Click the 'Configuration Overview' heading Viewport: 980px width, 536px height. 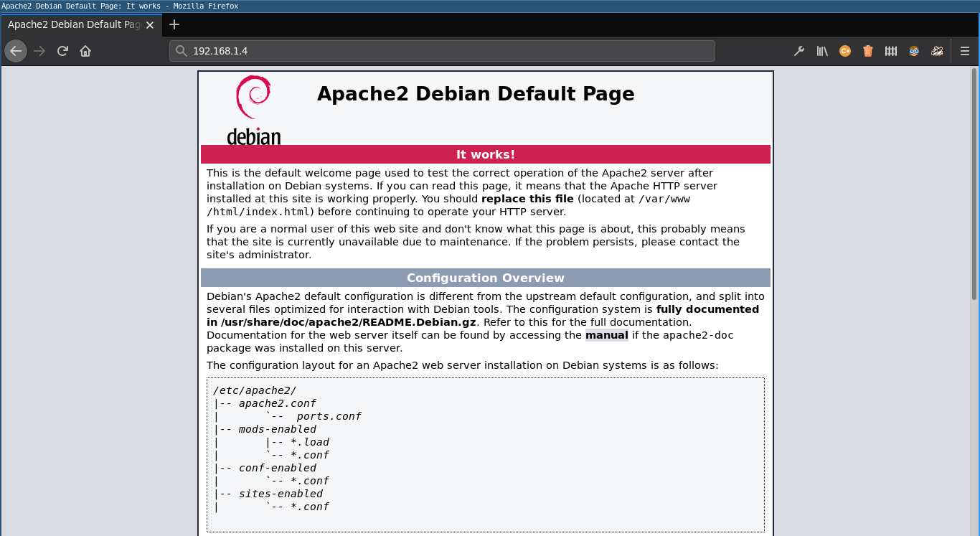point(486,278)
